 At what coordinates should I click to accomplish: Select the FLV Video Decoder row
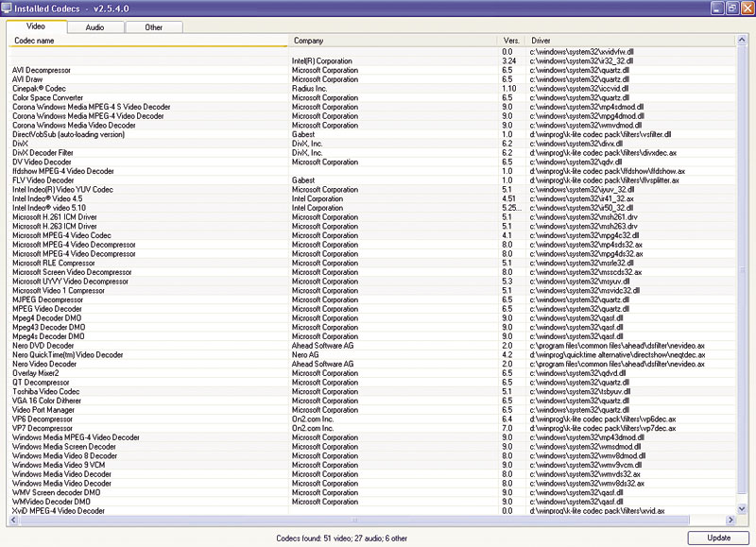tap(372, 179)
